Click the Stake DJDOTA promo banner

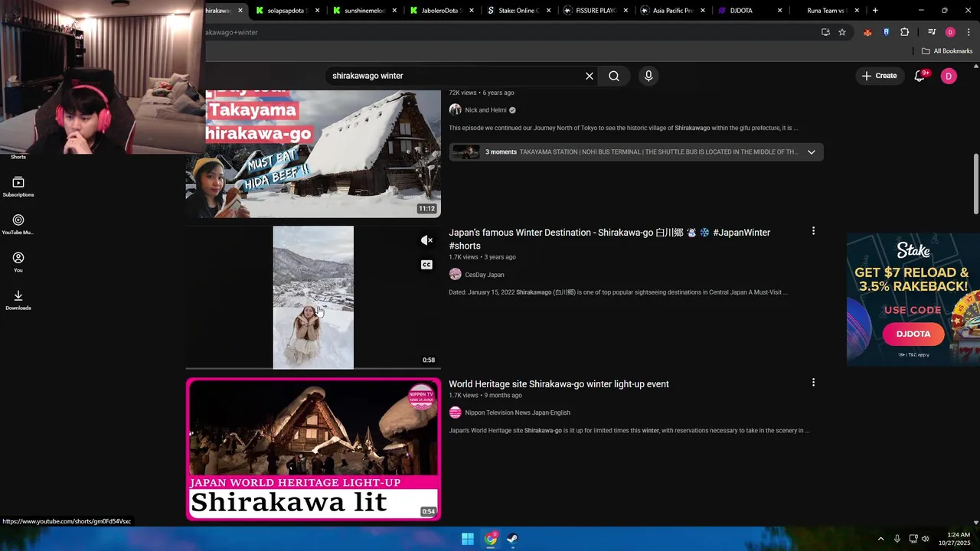913,299
